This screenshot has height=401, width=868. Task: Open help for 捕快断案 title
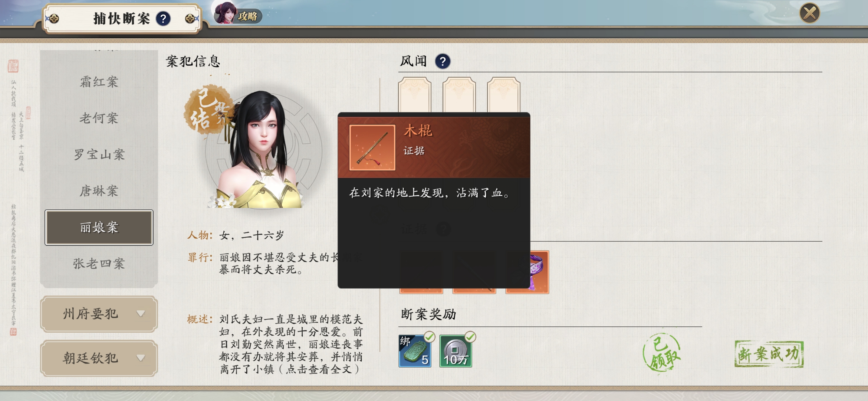(163, 19)
